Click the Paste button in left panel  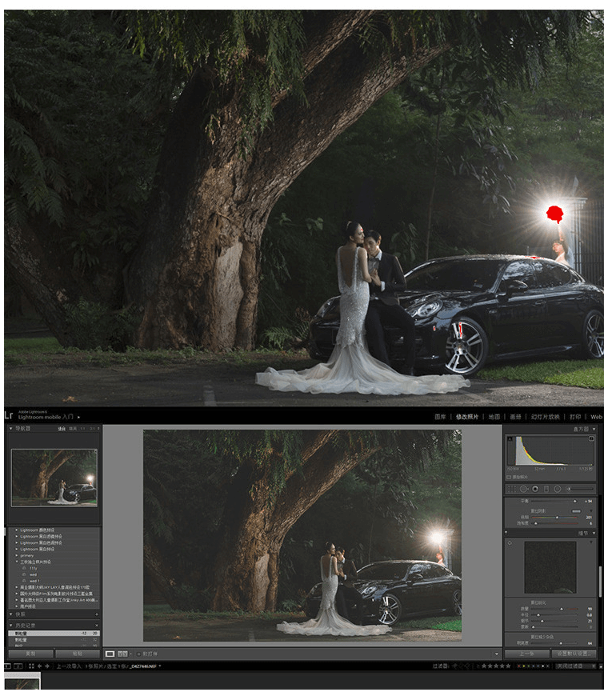(x=78, y=654)
